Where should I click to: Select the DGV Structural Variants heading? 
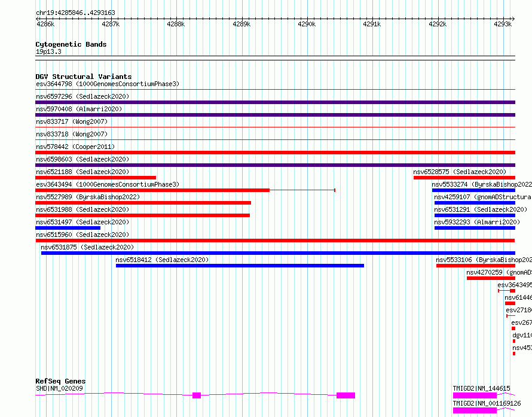pyautogui.click(x=84, y=77)
